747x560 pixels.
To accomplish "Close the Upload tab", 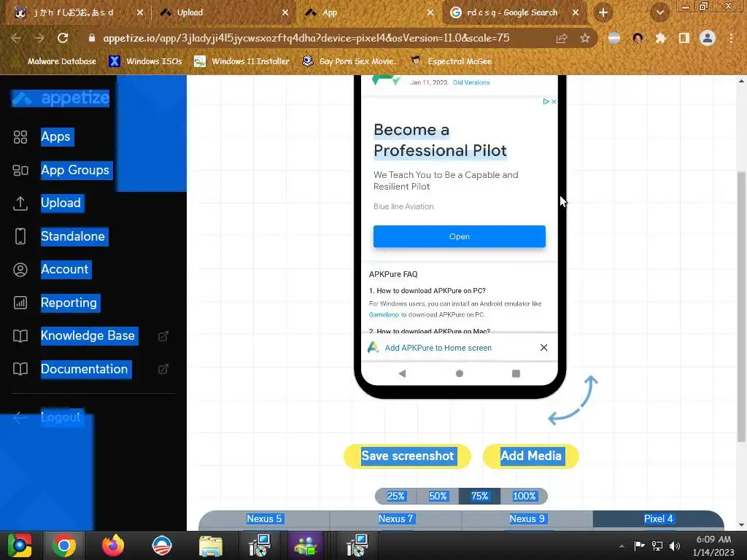I will 285,13.
